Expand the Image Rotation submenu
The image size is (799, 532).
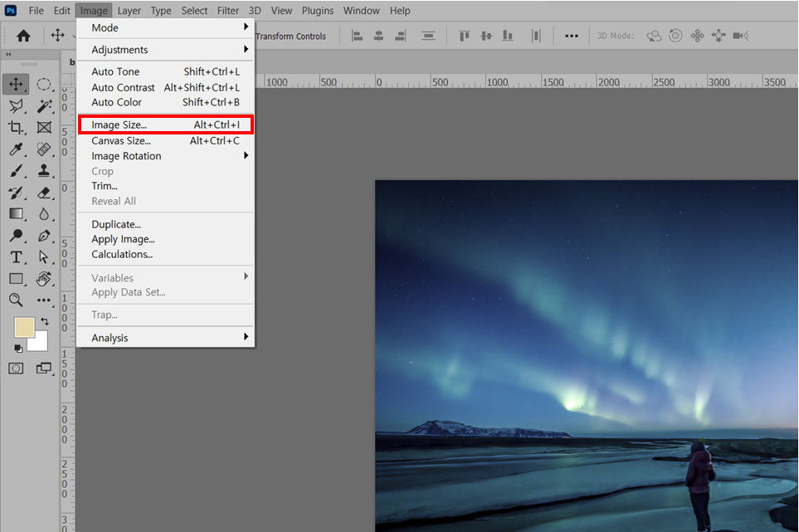tap(166, 156)
